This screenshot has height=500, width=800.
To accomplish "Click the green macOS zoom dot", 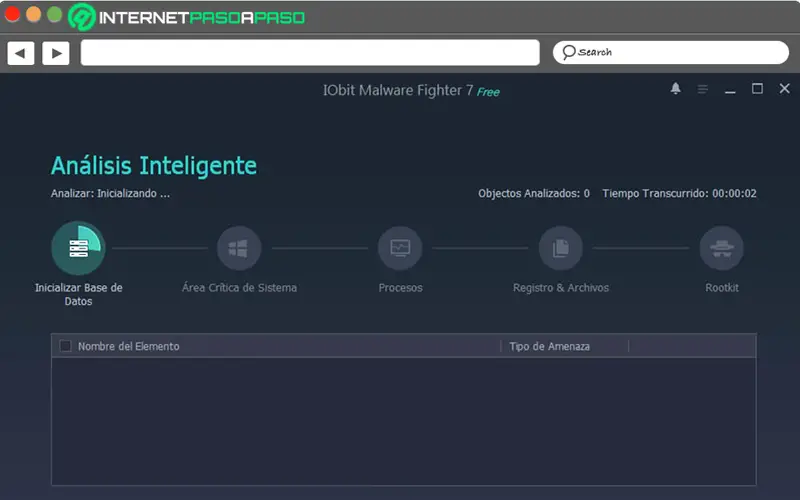I will (55, 14).
